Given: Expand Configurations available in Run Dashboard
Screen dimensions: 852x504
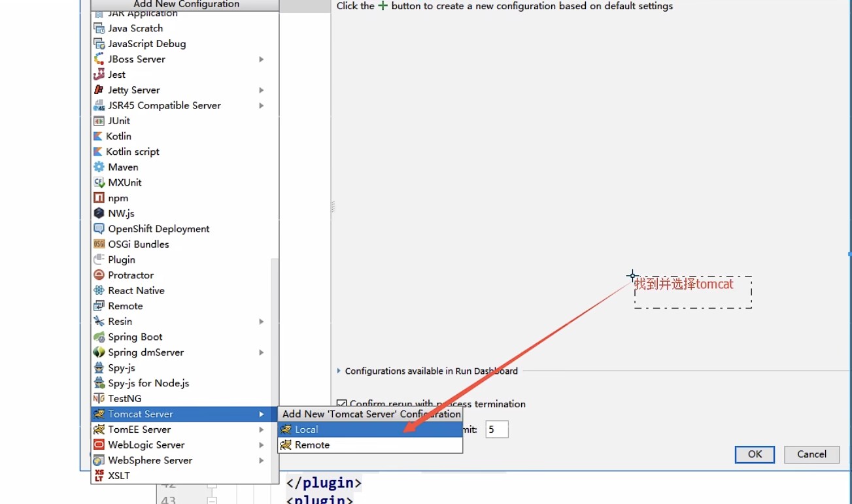Looking at the screenshot, I should click(x=339, y=371).
